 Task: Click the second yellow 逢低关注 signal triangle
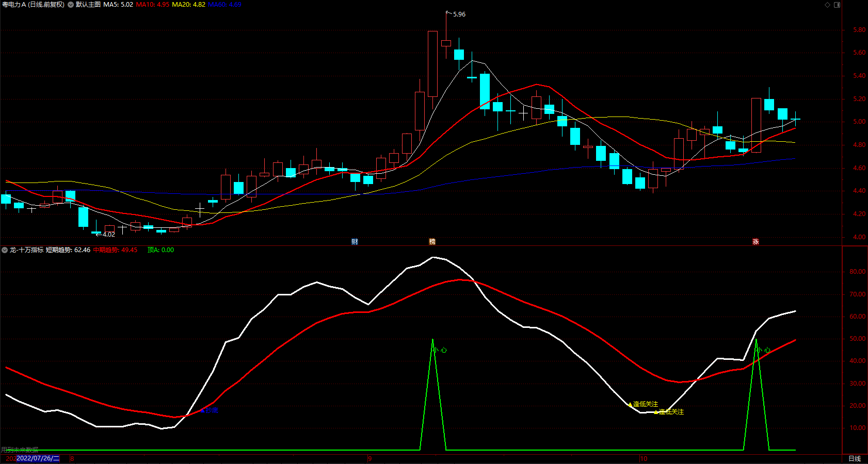coord(656,412)
